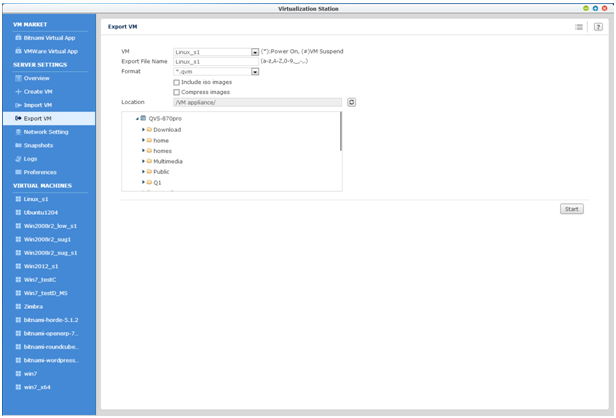This screenshot has width=616, height=418.
Task: Select the home folder label
Action: pyautogui.click(x=161, y=140)
